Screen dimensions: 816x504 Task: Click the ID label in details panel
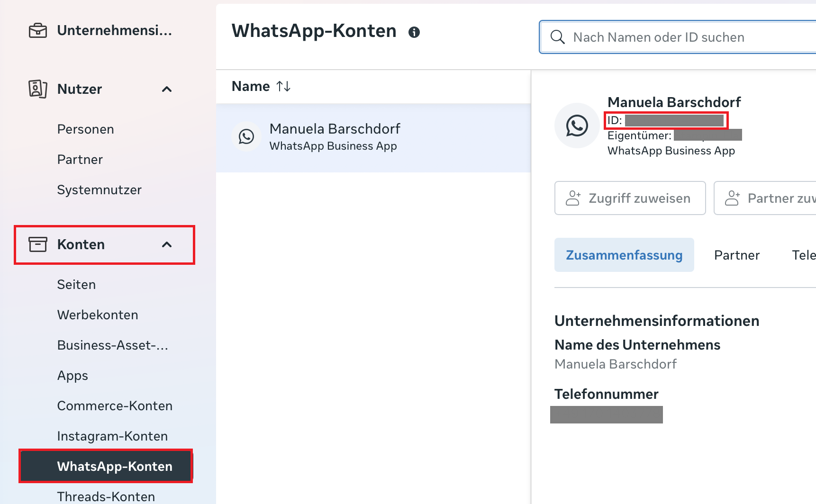615,120
